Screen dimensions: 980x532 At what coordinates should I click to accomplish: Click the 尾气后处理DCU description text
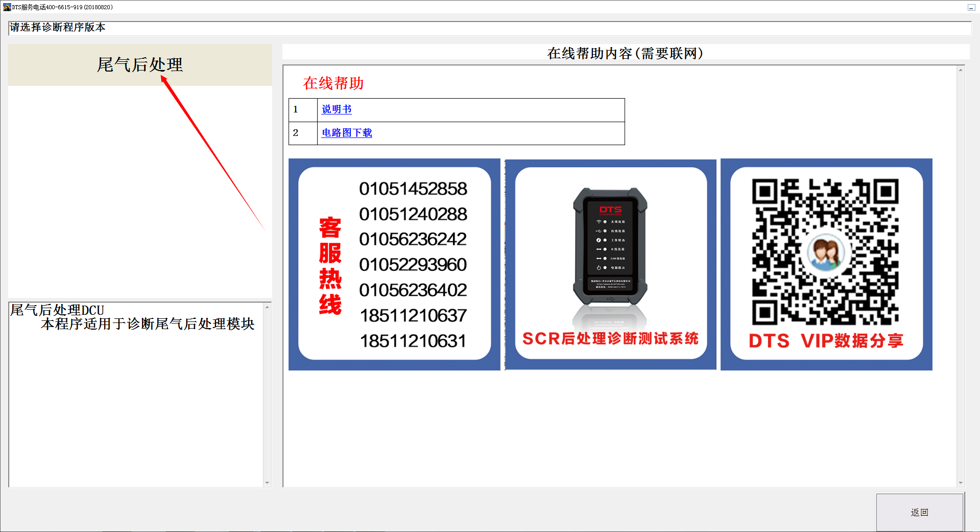[57, 310]
